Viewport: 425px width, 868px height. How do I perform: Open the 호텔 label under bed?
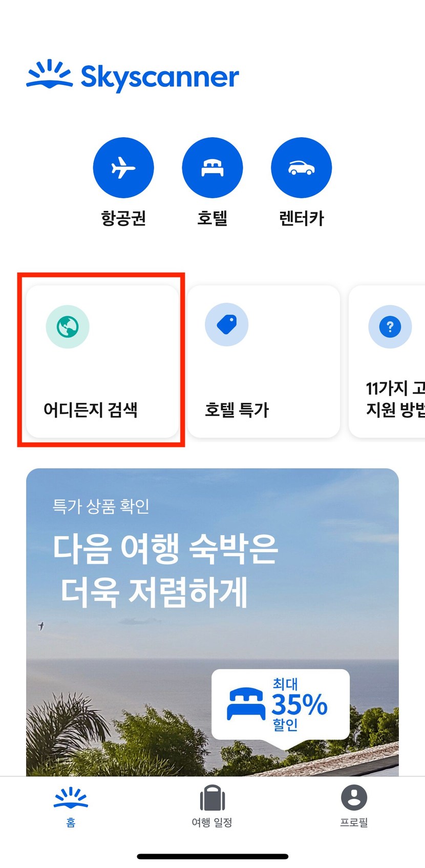pos(213,218)
